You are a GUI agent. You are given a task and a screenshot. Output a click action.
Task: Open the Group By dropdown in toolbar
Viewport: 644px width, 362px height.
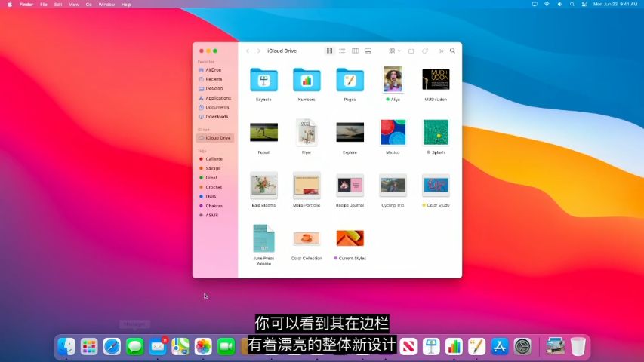point(393,51)
